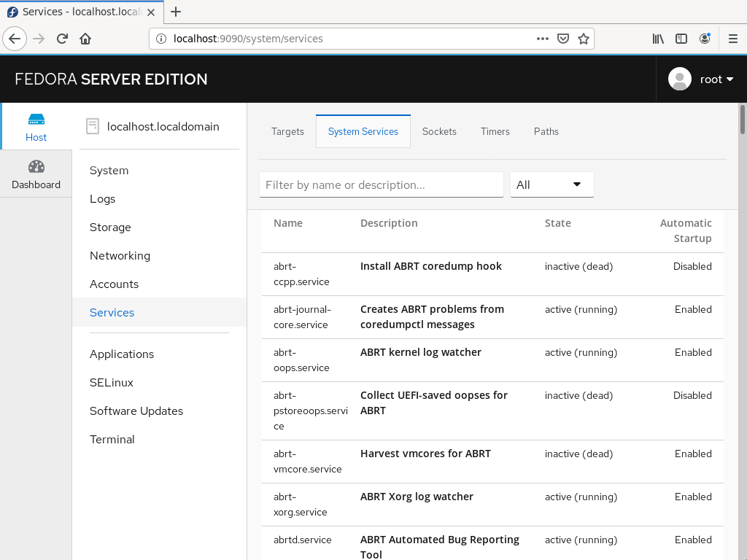Click the browser address bar URL

point(248,39)
